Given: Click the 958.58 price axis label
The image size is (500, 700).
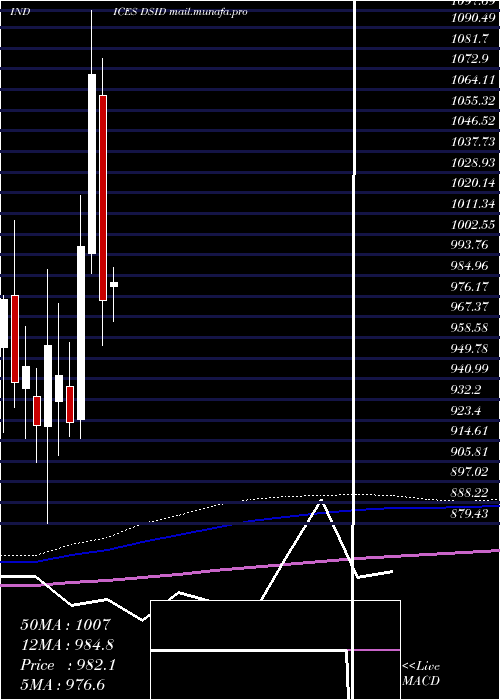Looking at the screenshot, I should [x=470, y=328].
